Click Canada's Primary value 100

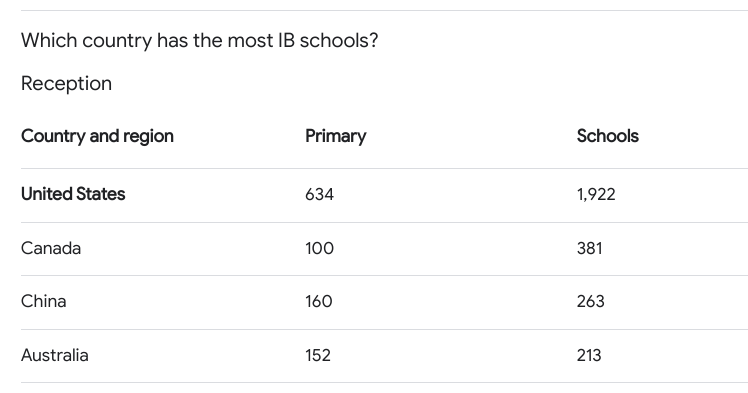click(x=320, y=248)
